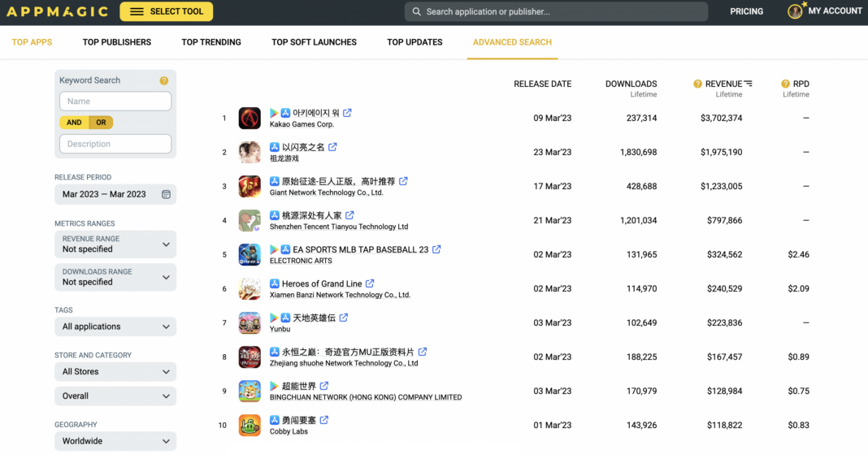Image resolution: width=868 pixels, height=454 pixels.
Task: Open external link for EA SPORTS MLB TAP BASEBALL 23
Action: (436, 249)
